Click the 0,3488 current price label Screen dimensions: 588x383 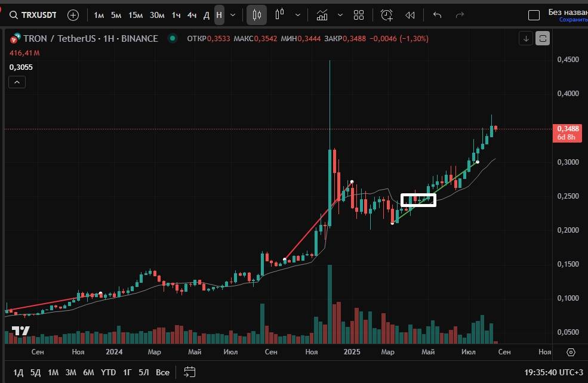point(566,129)
